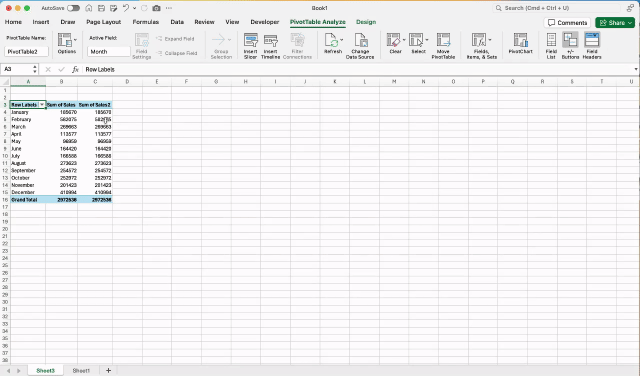Image resolution: width=640 pixels, height=376 pixels.
Task: Open the more quick access options ellipsis
Action: point(169,8)
